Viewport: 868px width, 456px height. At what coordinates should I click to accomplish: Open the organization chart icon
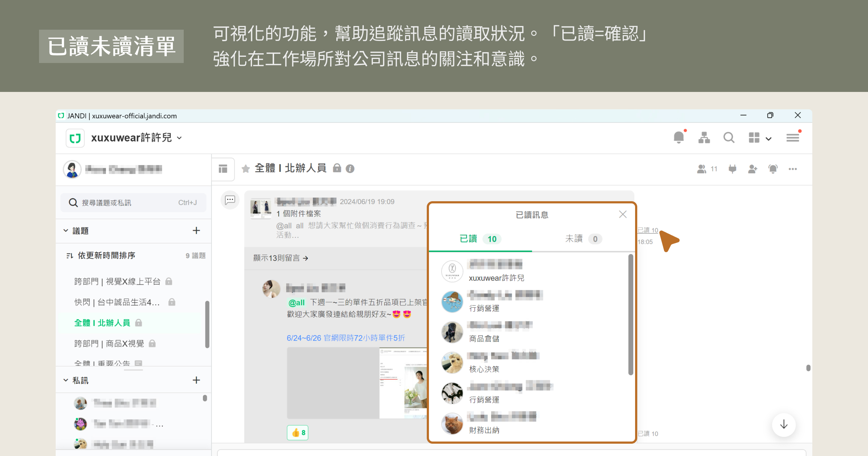coord(704,138)
